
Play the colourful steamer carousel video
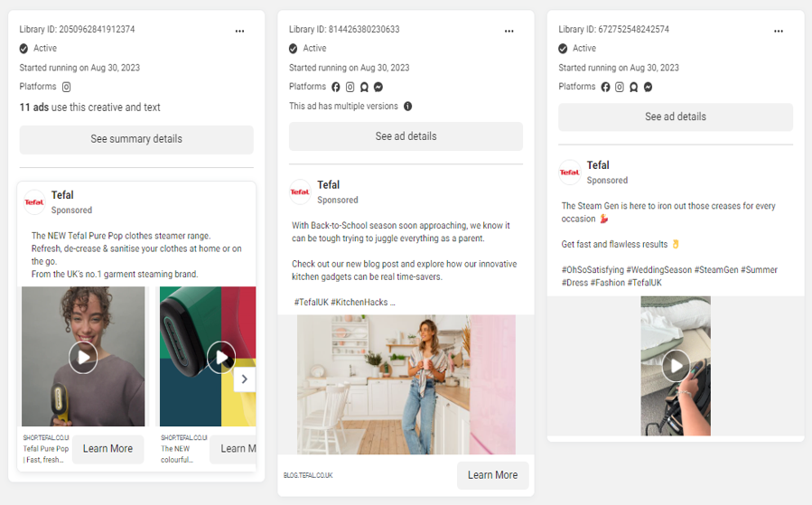(x=221, y=358)
